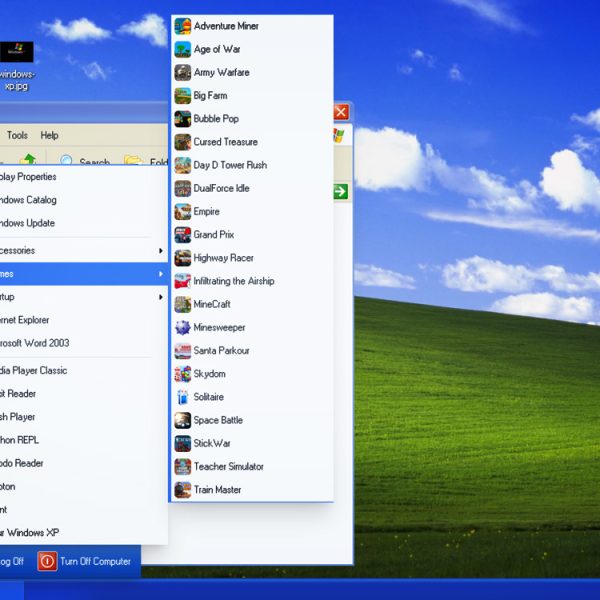The height and width of the screenshot is (600, 600).
Task: Click the "Adventure Miner" text label
Action: pos(226,26)
